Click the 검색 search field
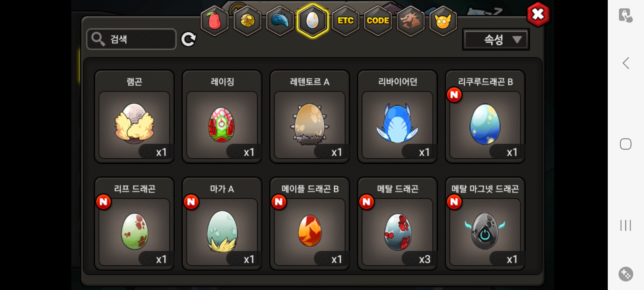Image resolution: width=644 pixels, height=290 pixels. (x=131, y=39)
